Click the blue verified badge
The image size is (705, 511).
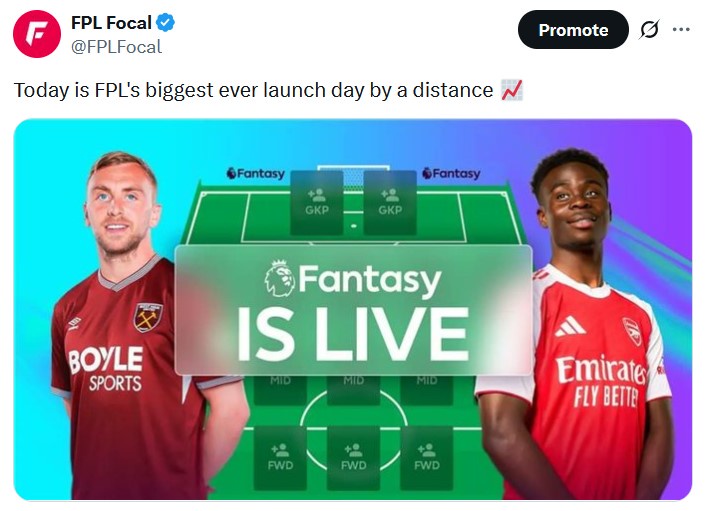point(166,23)
